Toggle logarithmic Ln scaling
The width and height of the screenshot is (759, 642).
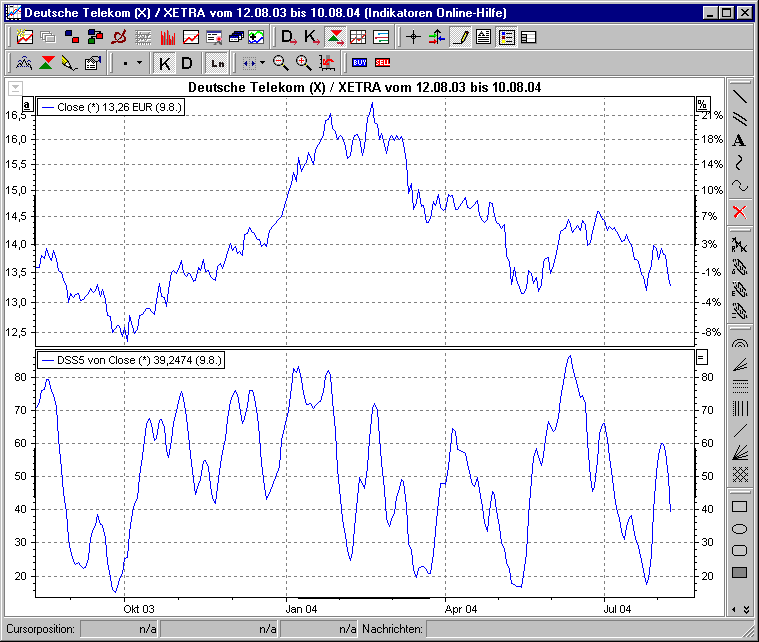coord(216,63)
